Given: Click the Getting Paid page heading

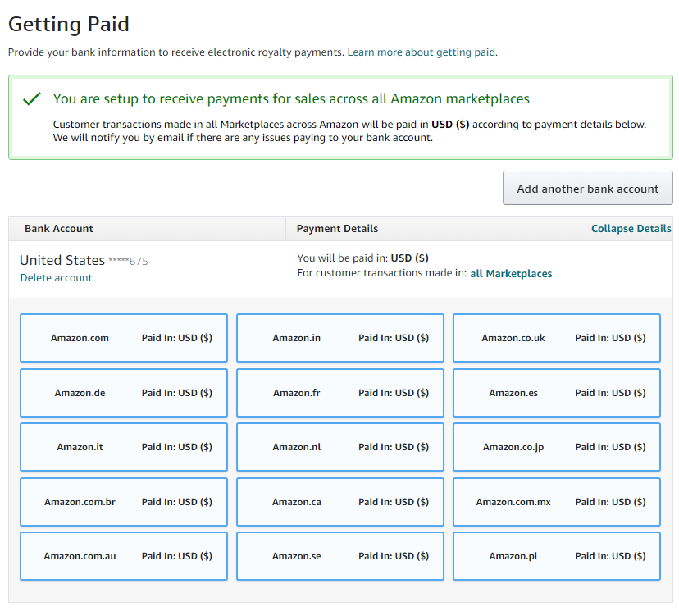Looking at the screenshot, I should click(69, 25).
